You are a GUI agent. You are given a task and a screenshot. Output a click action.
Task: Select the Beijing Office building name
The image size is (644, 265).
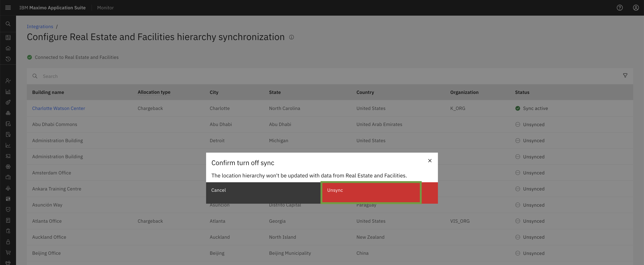46,253
